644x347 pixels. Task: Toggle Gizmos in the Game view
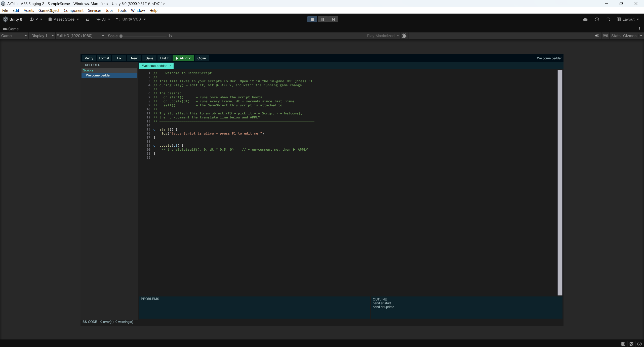pos(630,36)
